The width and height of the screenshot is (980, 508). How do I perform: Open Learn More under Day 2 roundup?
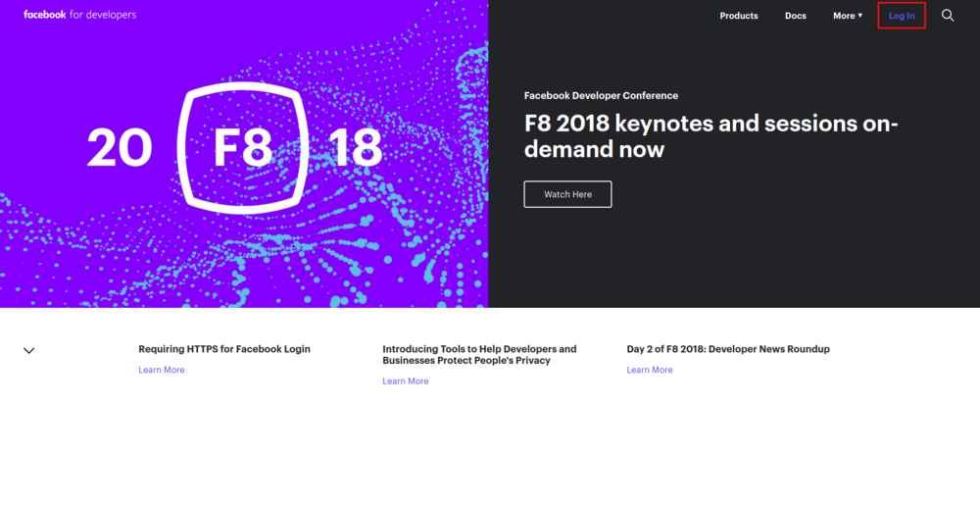[650, 370]
